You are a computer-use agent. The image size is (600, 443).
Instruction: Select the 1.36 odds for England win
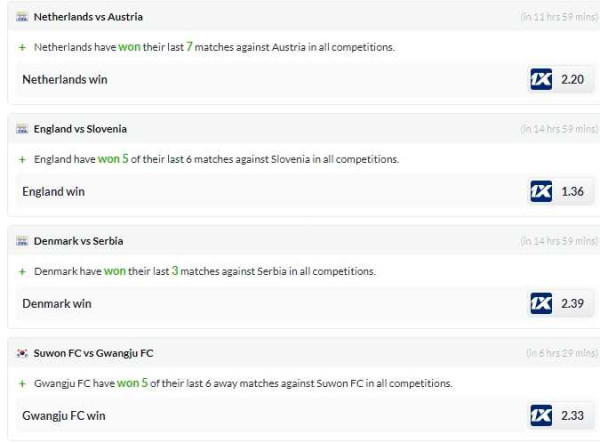click(572, 191)
